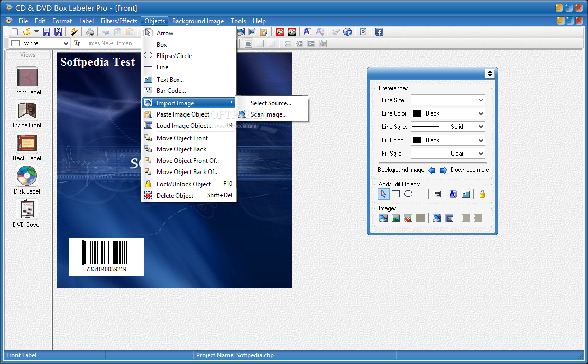
Task: Open the Filters/Effects menu
Action: pos(119,21)
